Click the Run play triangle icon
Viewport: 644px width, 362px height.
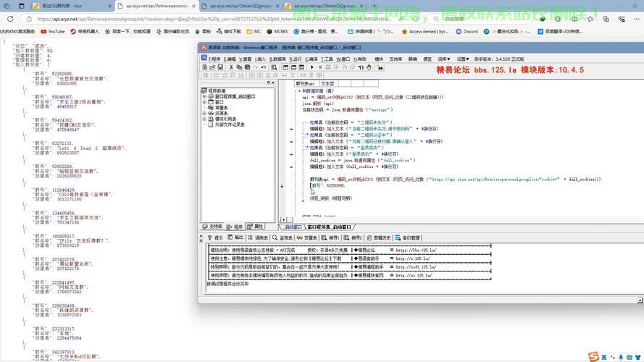point(312,67)
